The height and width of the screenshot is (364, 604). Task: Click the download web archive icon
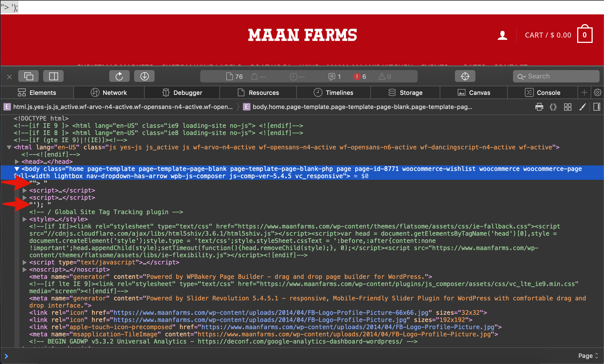(x=144, y=76)
